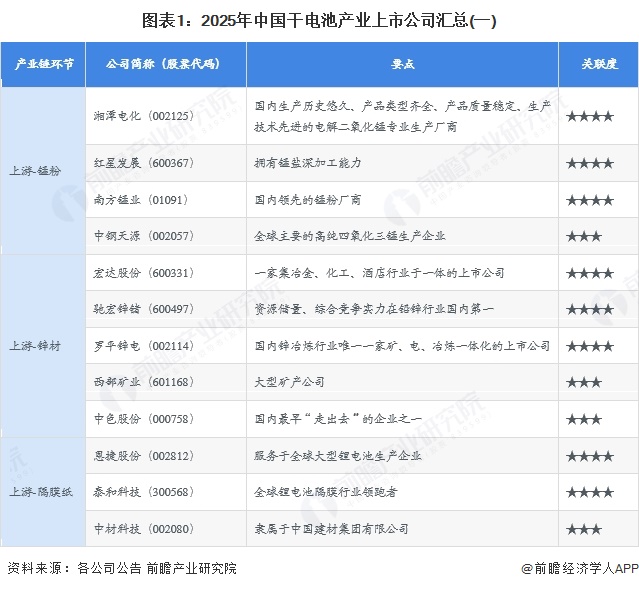Click the star rating for 中材科技
The image size is (639, 589).
tap(583, 528)
